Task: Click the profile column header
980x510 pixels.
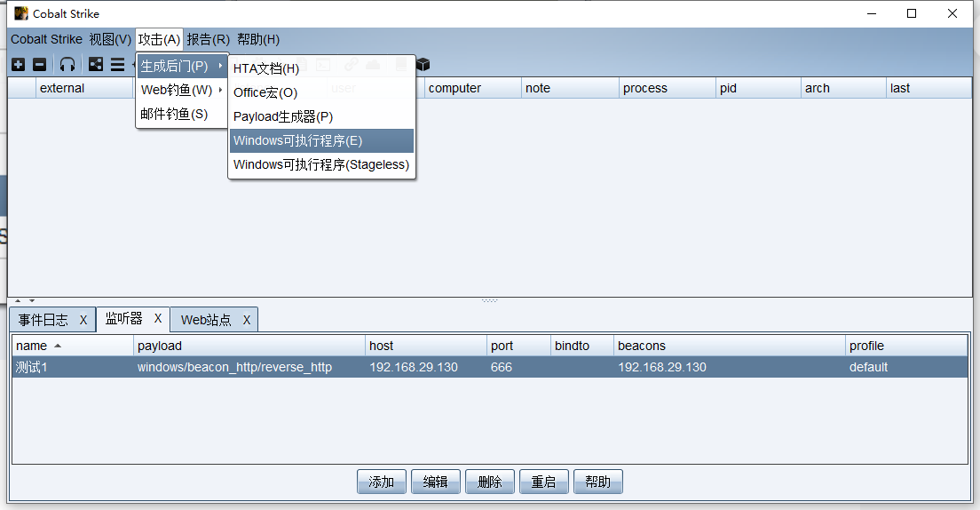Action: point(906,346)
